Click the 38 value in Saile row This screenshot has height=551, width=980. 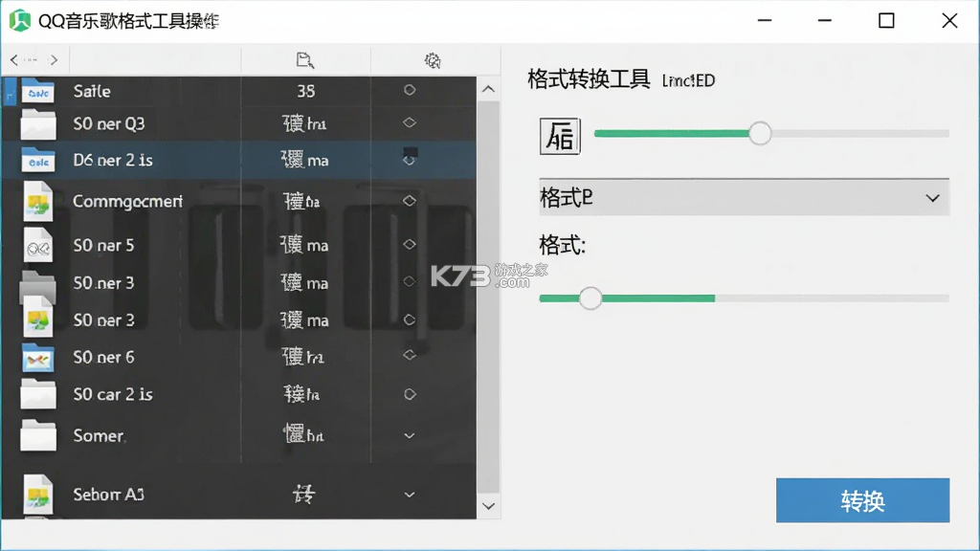point(305,91)
